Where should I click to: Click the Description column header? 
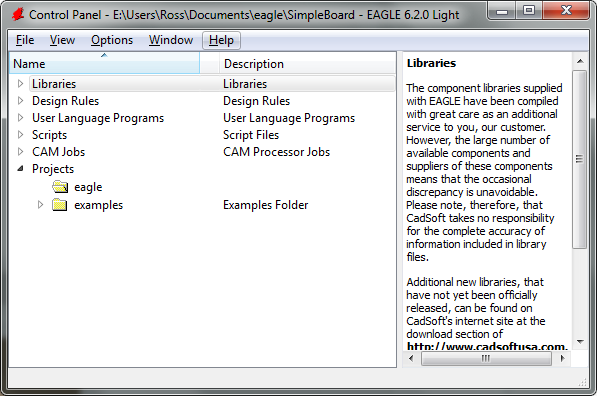308,63
